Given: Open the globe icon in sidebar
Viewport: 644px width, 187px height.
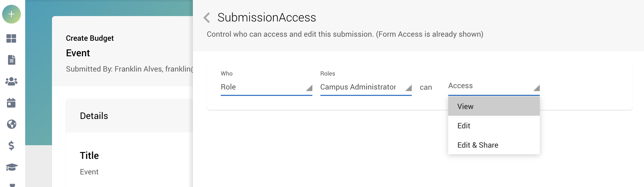Looking at the screenshot, I should (12, 124).
